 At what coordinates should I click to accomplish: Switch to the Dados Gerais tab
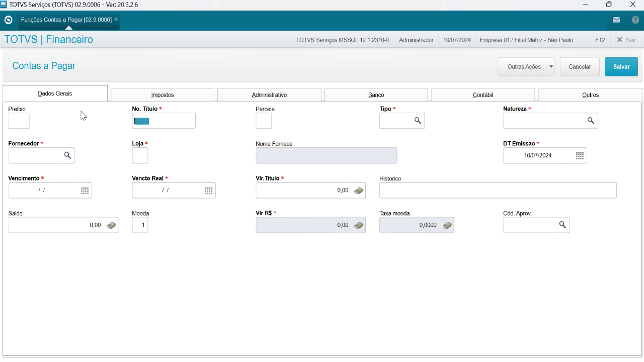tap(55, 94)
